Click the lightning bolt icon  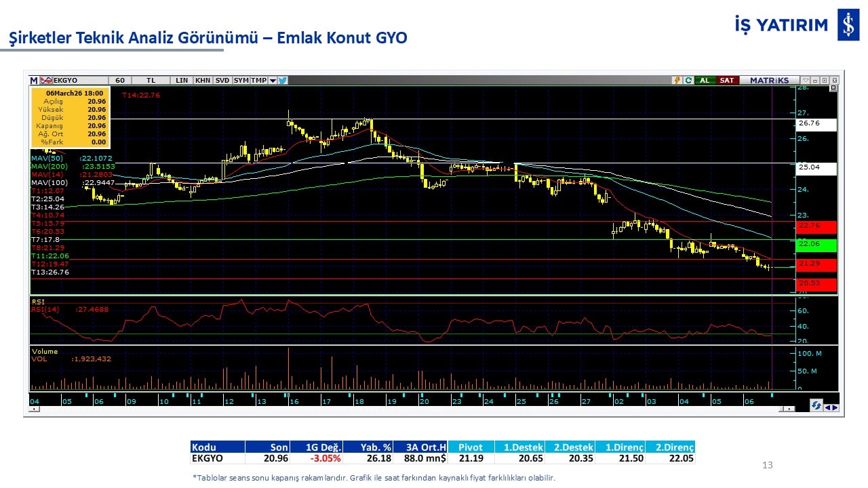[x=677, y=80]
